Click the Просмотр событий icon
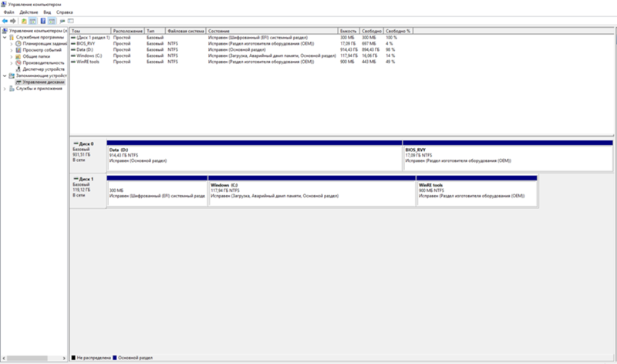Viewport: 617px width, 364px height. click(18, 50)
